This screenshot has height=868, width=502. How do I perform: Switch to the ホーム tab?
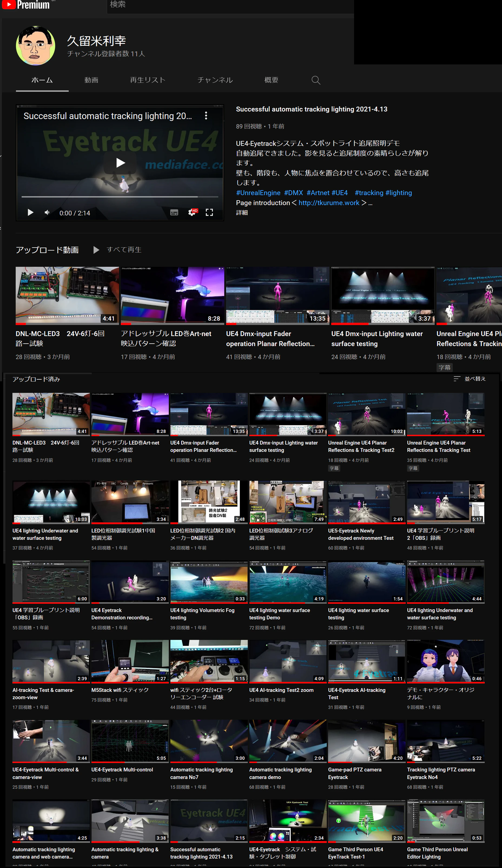click(42, 80)
